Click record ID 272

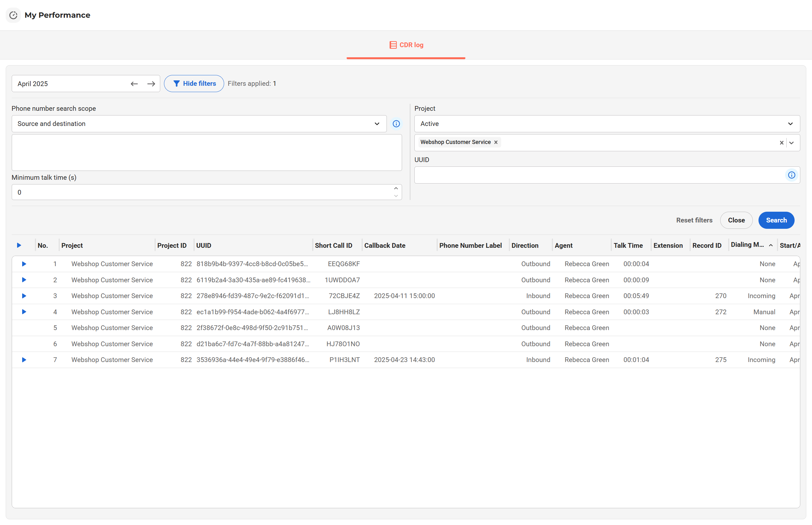point(721,312)
